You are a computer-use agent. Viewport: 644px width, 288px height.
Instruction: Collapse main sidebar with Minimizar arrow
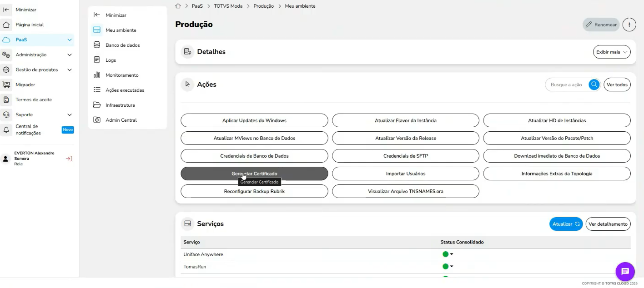pyautogui.click(x=6, y=10)
